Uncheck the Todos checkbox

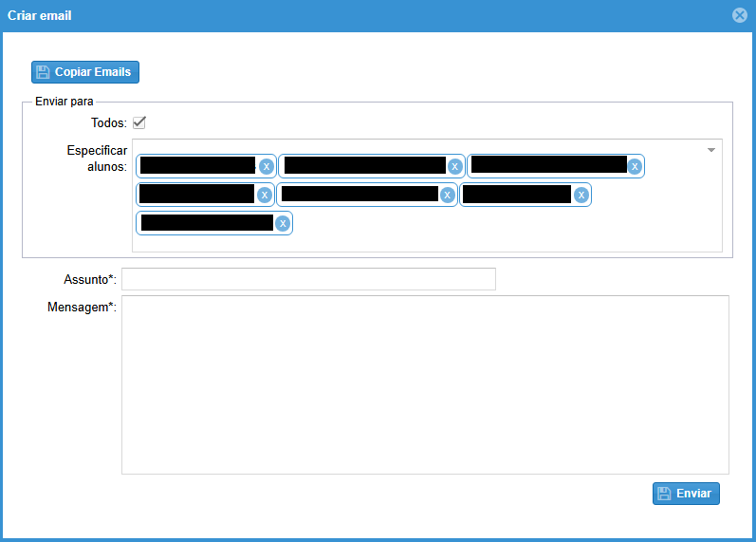pyautogui.click(x=138, y=122)
